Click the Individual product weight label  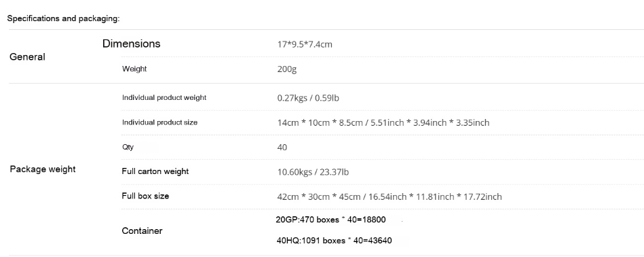coord(164,97)
